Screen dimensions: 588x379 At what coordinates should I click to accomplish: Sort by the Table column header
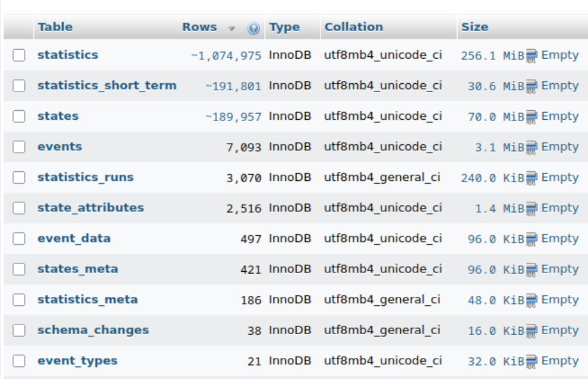pos(54,27)
